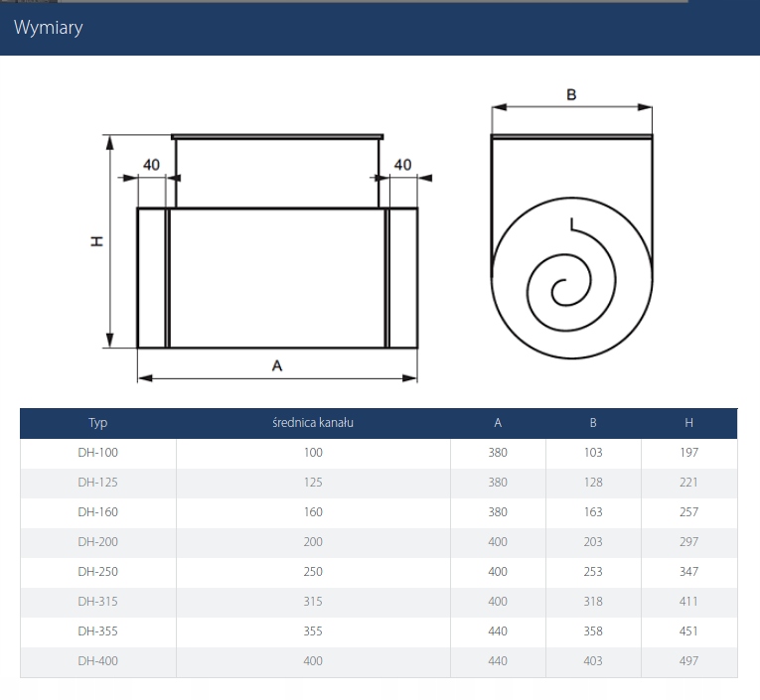Screen dimensions: 760x700
Task: Select the DH-400 type cell
Action: (98, 661)
